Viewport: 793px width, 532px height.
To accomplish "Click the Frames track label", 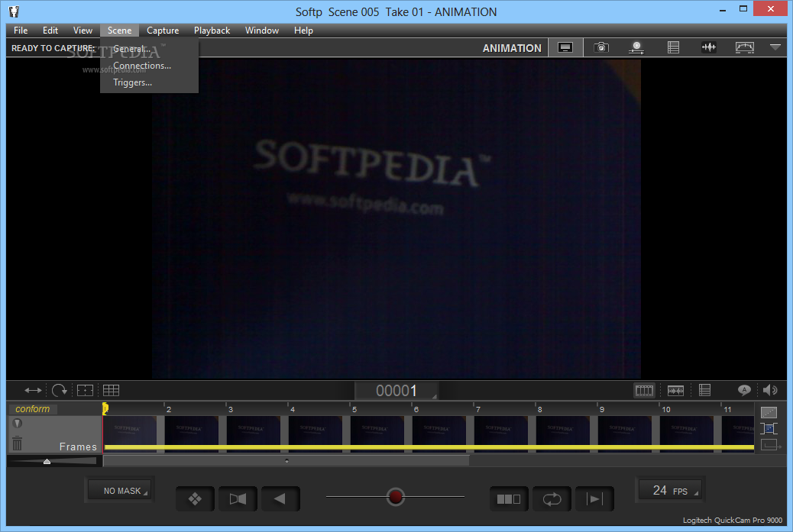I will coord(78,447).
